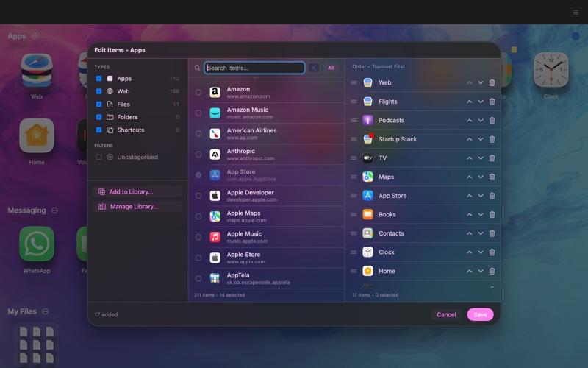588x368 pixels.
Task: Select Amazon Music radio button
Action: pyautogui.click(x=198, y=113)
